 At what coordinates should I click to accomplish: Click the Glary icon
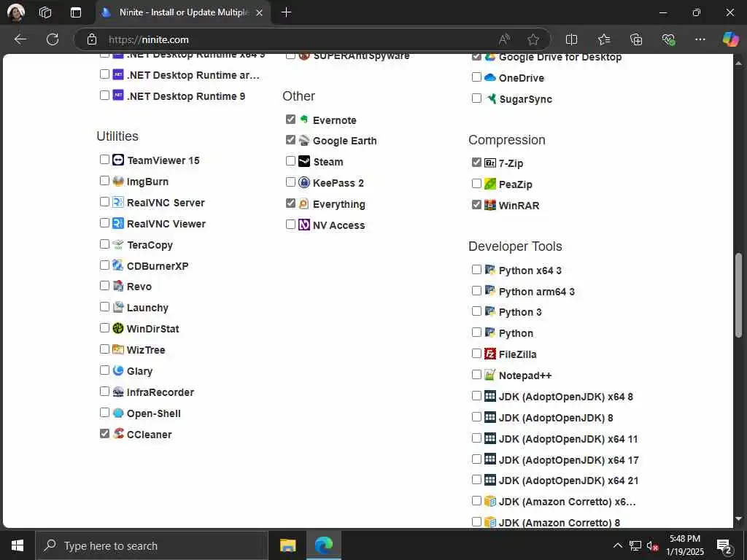click(x=118, y=370)
